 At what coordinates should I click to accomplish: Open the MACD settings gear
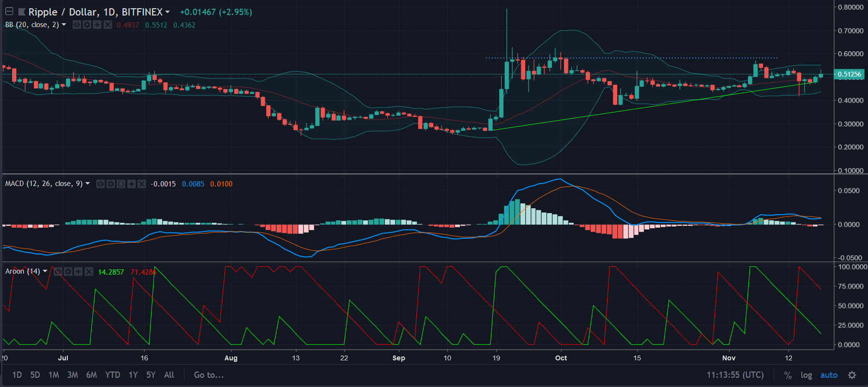click(110, 184)
